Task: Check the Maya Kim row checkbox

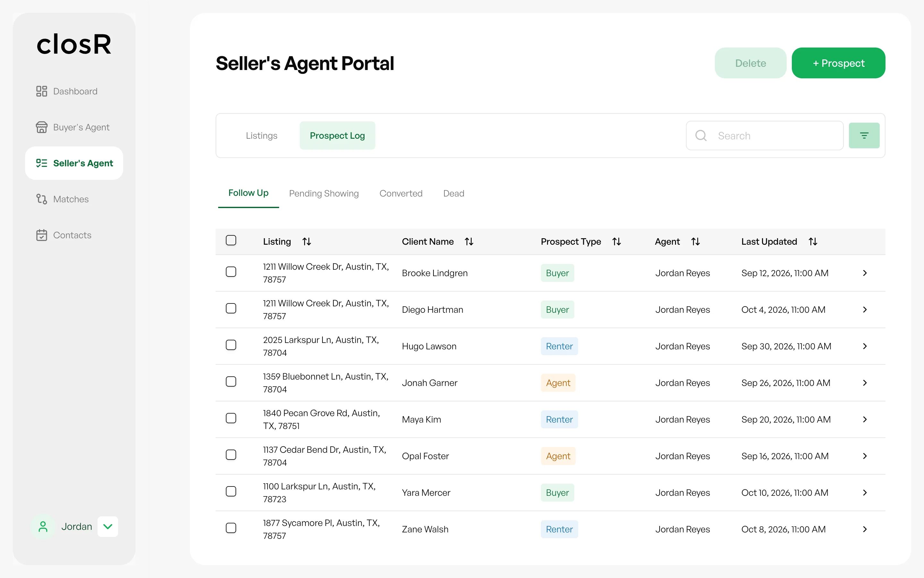Action: tap(231, 418)
